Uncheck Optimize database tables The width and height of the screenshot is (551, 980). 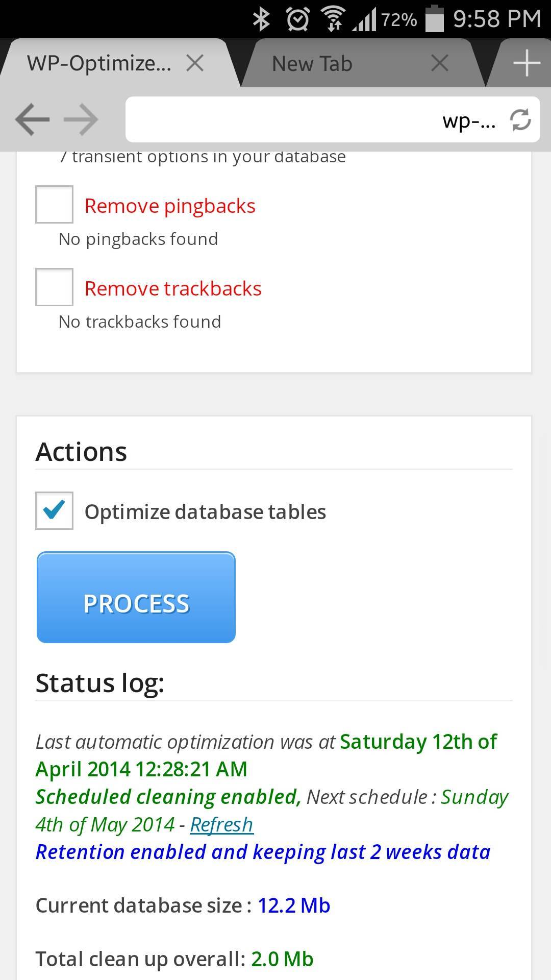pos(54,510)
